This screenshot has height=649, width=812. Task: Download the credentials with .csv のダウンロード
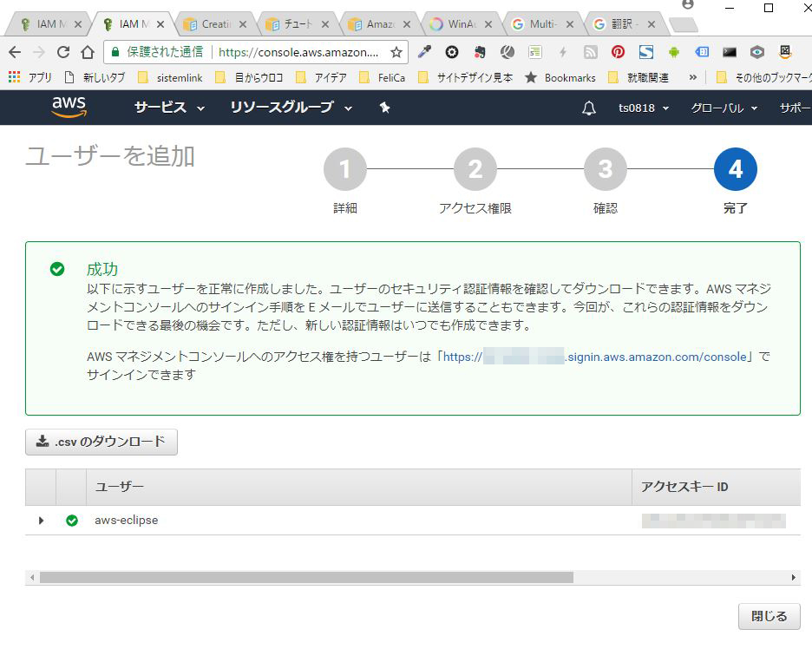tap(101, 442)
